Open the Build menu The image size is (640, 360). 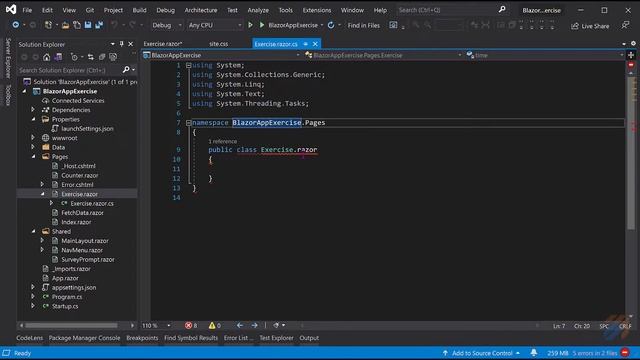pos(139,10)
